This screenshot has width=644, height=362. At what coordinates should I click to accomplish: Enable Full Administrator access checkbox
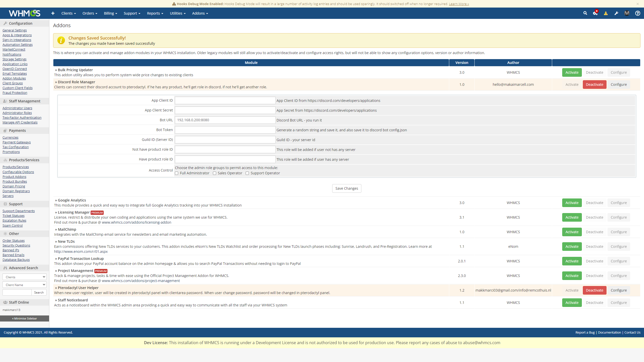(x=177, y=173)
